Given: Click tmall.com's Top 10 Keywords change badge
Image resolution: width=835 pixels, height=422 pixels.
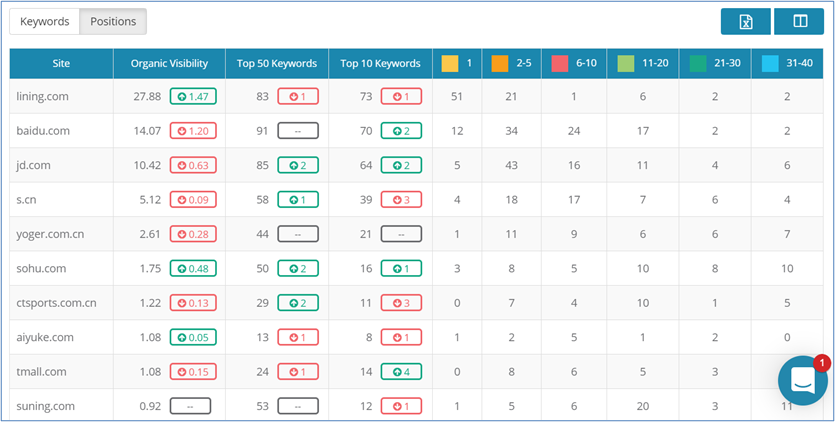Looking at the screenshot, I should [x=402, y=371].
